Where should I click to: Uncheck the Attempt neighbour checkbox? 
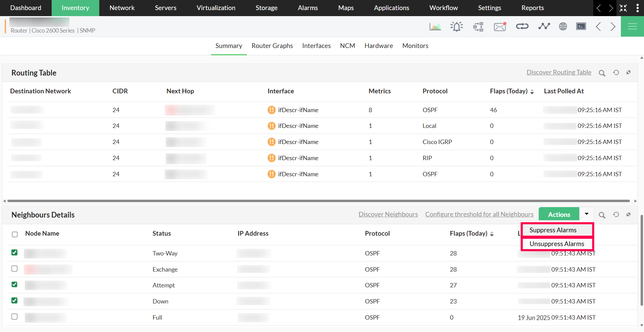click(x=14, y=284)
